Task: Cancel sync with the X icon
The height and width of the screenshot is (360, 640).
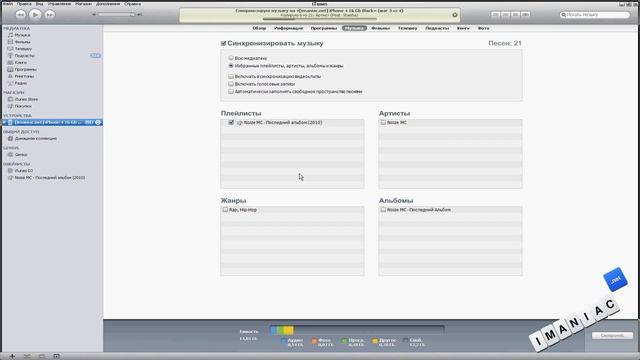Action: coord(455,15)
